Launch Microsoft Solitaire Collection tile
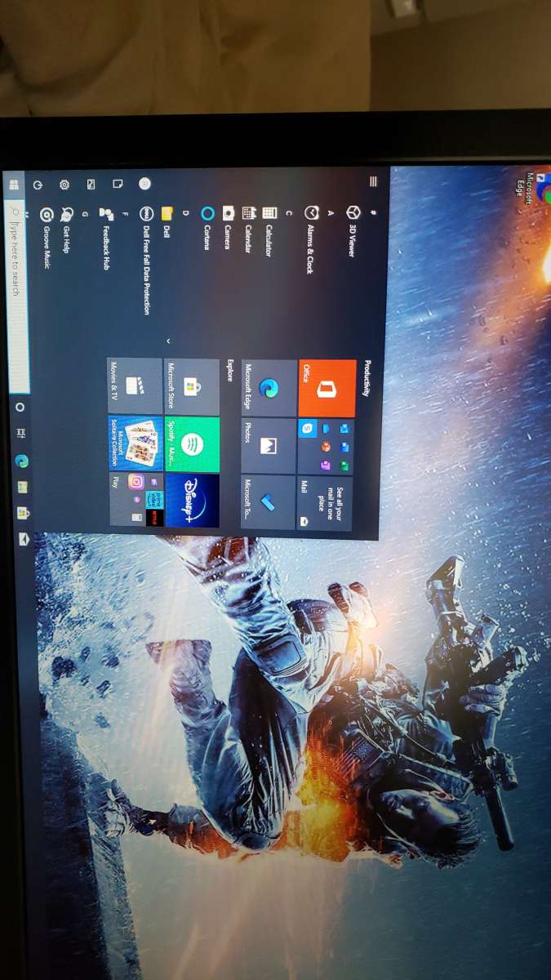This screenshot has height=980, width=551. pyautogui.click(x=136, y=443)
